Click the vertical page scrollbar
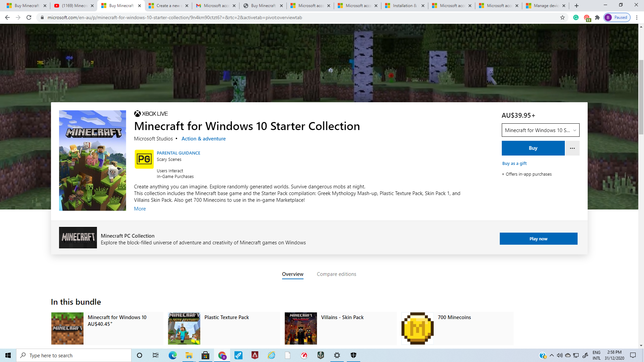Screen dimensions: 644x362 click(x=641, y=97)
